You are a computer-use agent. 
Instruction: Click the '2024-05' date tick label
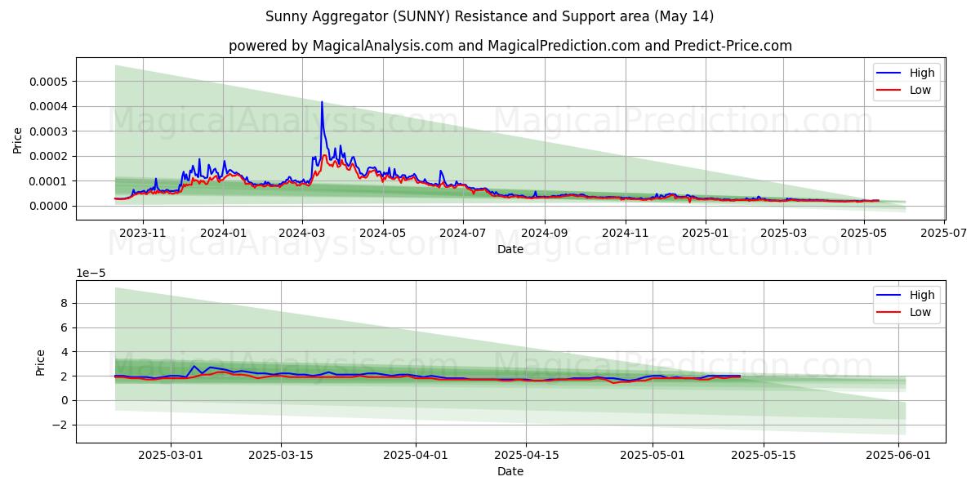coord(383,233)
